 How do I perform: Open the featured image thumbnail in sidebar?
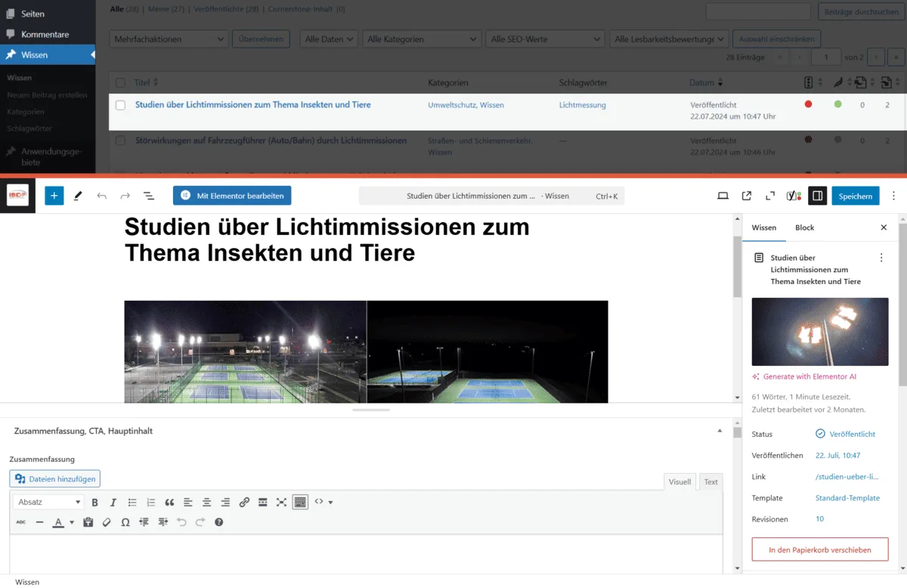tap(820, 332)
